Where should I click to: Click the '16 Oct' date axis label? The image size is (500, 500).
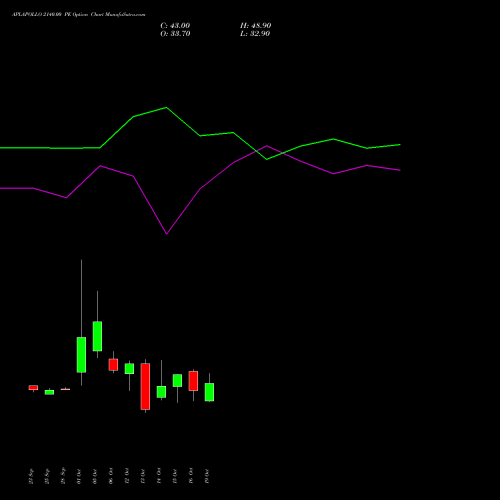(191, 476)
